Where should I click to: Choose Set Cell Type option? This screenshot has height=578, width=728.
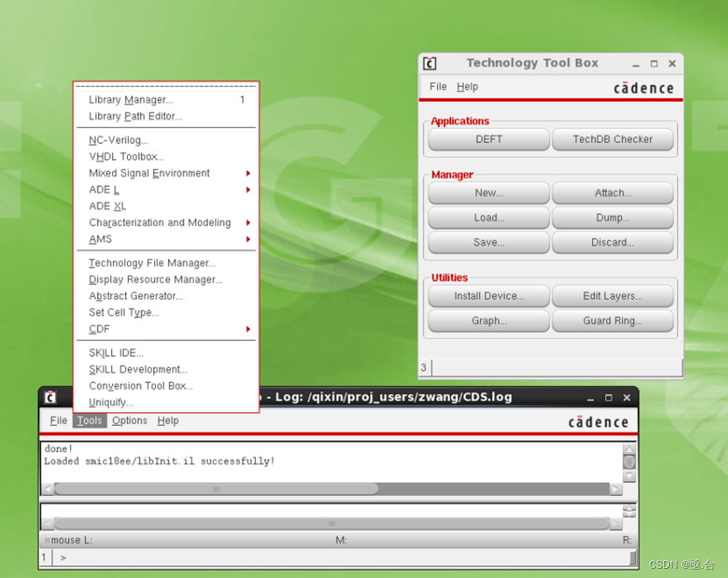(x=166, y=312)
